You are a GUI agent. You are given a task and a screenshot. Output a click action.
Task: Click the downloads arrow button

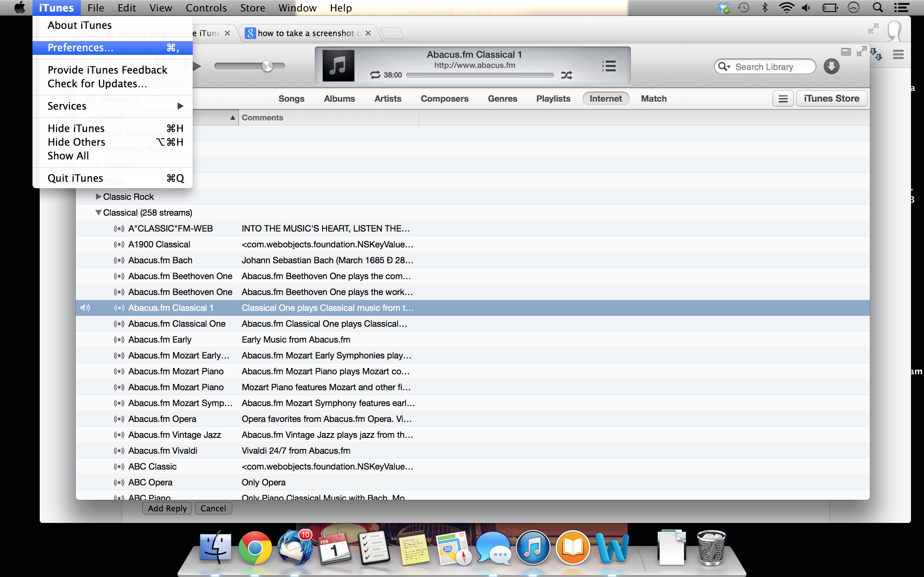tap(831, 67)
